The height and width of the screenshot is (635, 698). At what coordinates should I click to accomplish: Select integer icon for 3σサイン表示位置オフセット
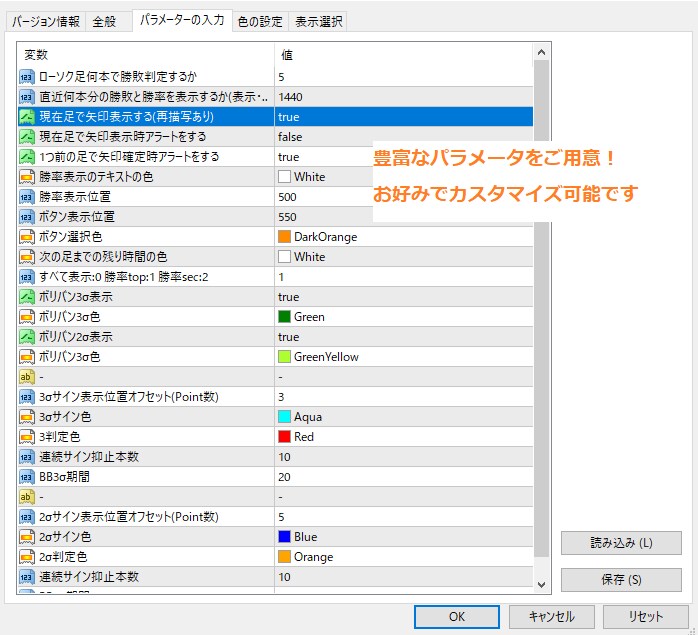point(27,397)
